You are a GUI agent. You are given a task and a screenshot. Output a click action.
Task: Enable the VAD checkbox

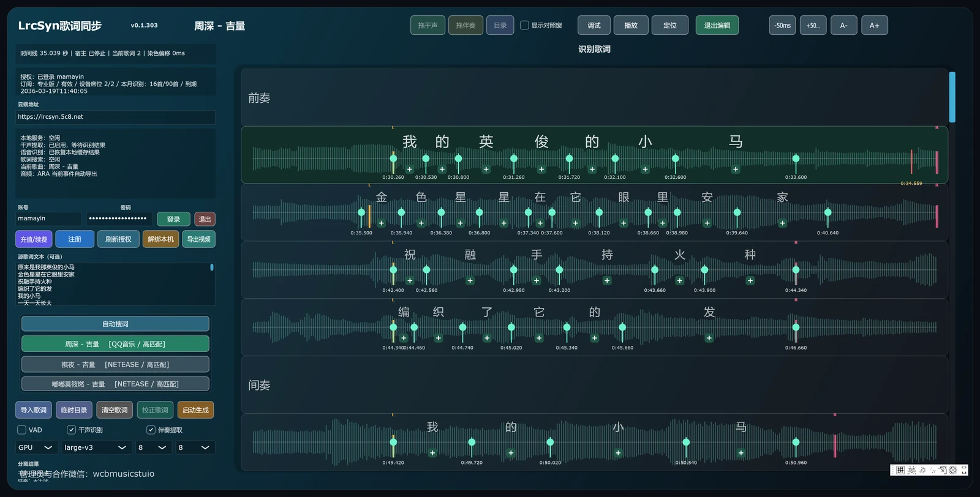[22, 430]
